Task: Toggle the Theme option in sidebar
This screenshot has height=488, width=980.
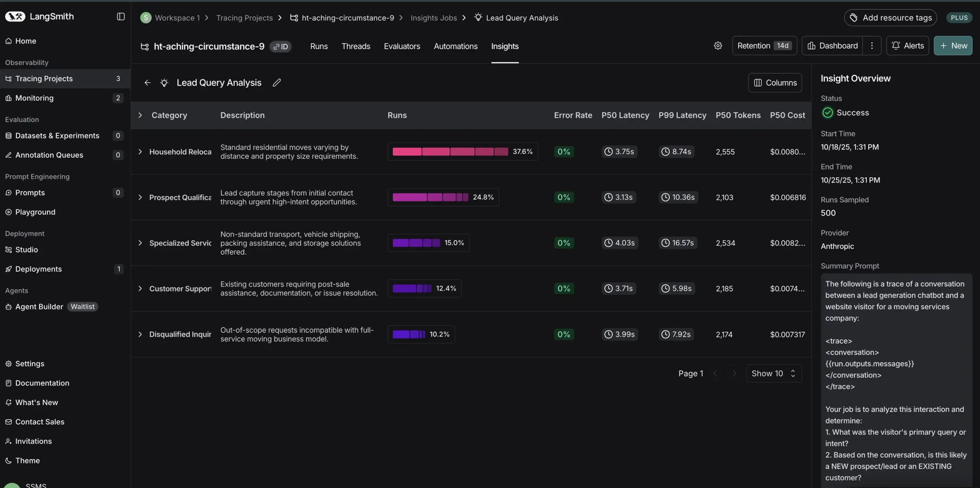Action: 27,460
